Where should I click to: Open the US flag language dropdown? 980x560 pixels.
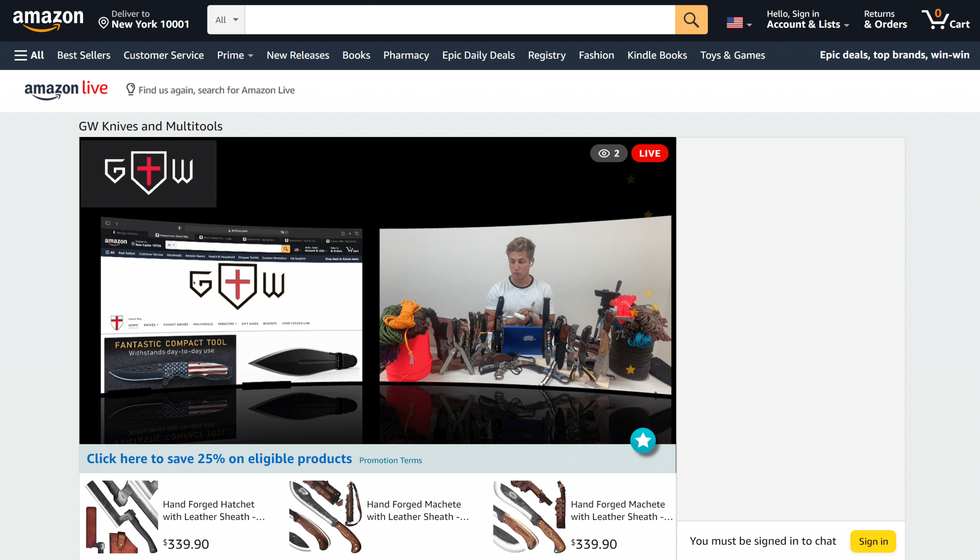[x=738, y=23]
